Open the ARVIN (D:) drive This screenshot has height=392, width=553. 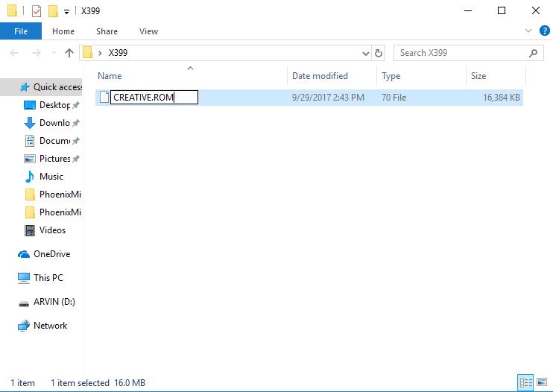click(x=54, y=302)
